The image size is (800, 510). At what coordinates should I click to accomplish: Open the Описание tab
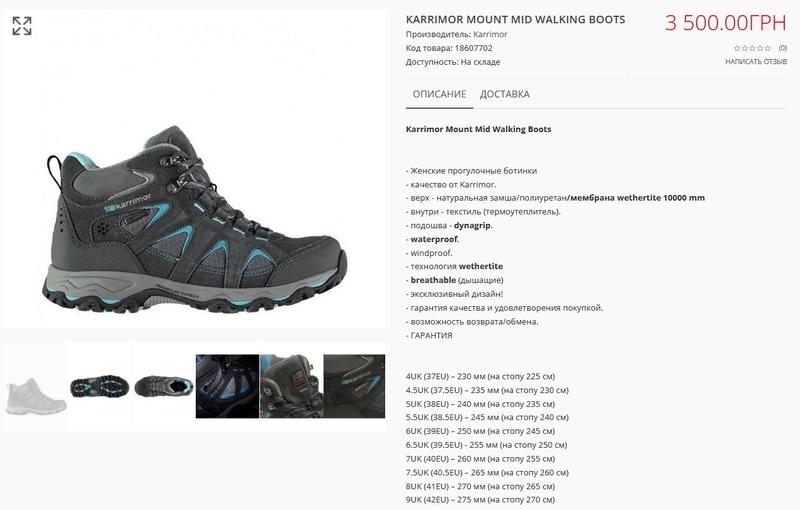coord(439,94)
